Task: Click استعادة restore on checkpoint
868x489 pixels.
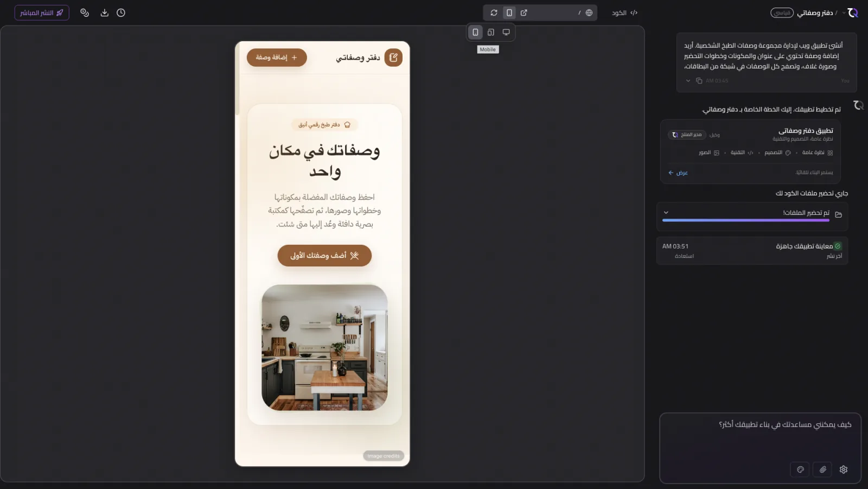Action: point(684,256)
